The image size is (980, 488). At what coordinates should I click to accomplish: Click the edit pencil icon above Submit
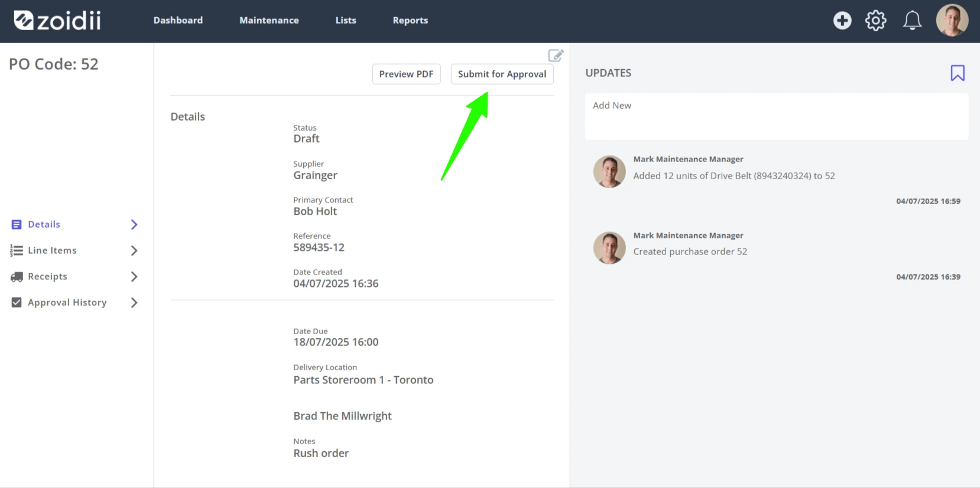click(x=556, y=56)
